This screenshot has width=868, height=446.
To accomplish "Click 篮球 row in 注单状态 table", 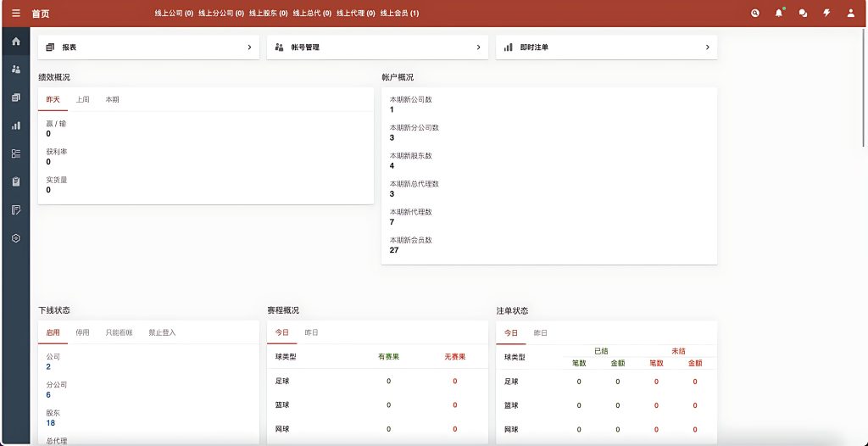I will click(x=607, y=405).
